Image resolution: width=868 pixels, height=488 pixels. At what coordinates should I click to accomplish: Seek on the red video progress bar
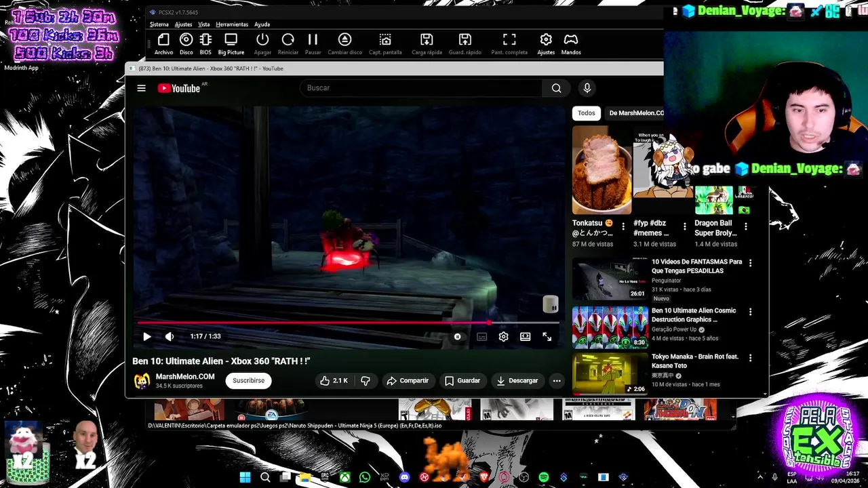click(347, 323)
